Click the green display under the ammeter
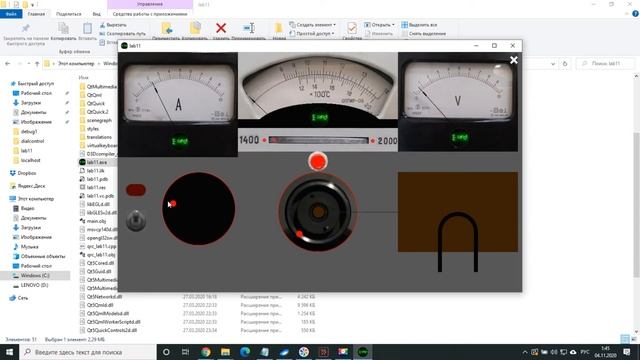 coord(180,141)
